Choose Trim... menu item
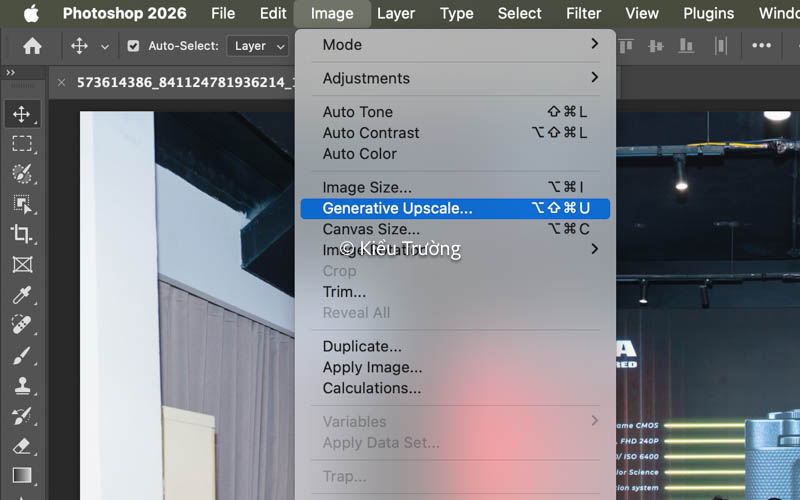The image size is (800, 500). (x=455, y=292)
